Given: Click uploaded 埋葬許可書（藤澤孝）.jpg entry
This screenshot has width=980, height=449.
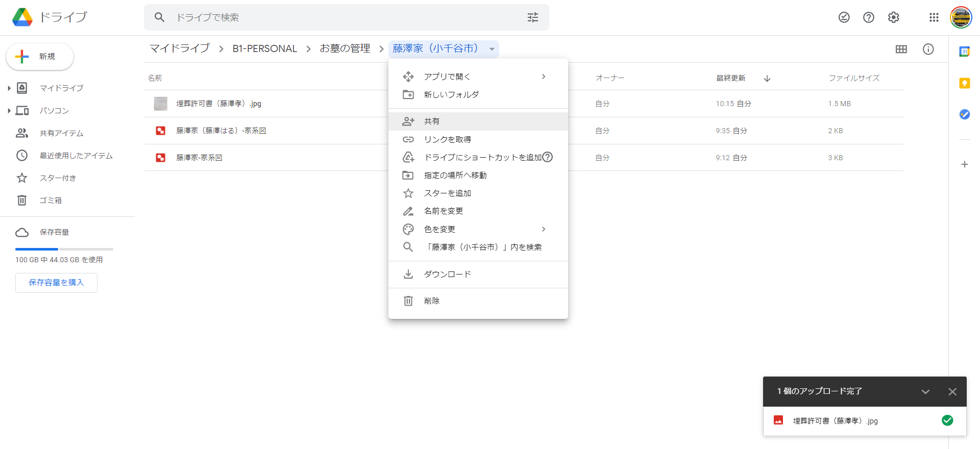Looking at the screenshot, I should [865, 421].
